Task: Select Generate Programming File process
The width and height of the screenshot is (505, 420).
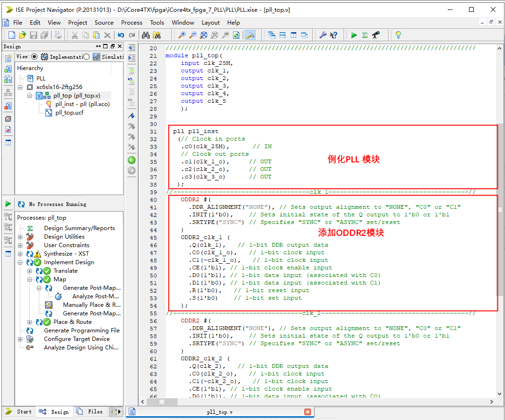Action: coord(81,331)
